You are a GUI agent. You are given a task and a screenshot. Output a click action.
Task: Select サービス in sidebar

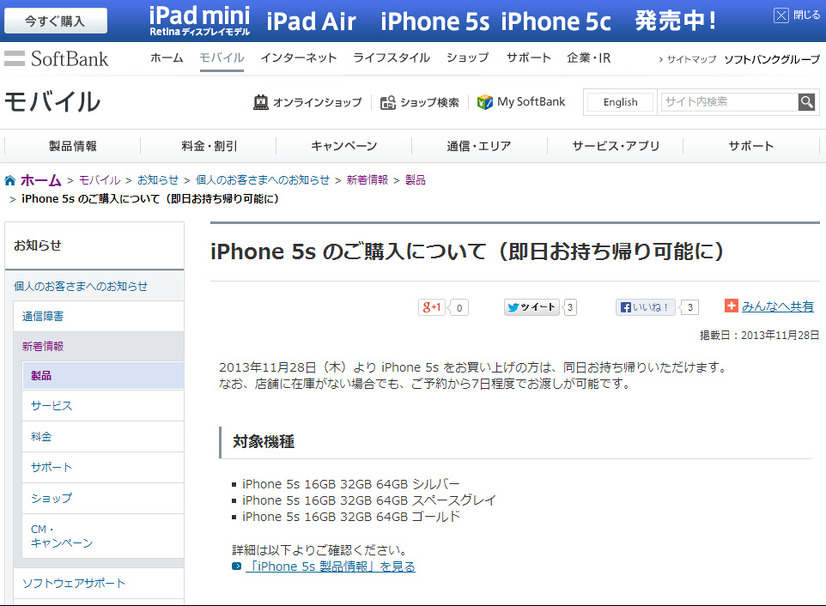tap(103, 406)
